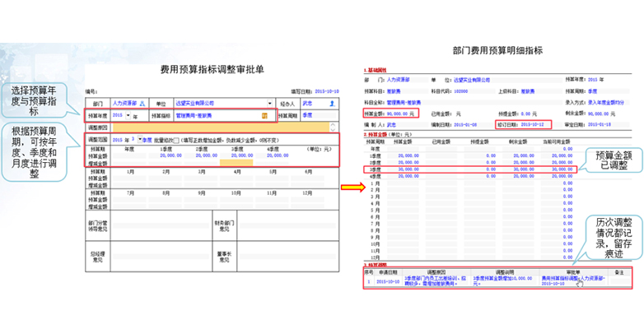Open the budget indicator lookup icon
This screenshot has width=644, height=329.
click(x=264, y=116)
